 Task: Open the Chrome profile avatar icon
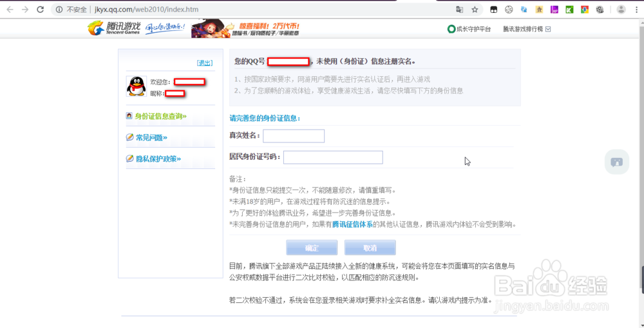coord(621,10)
